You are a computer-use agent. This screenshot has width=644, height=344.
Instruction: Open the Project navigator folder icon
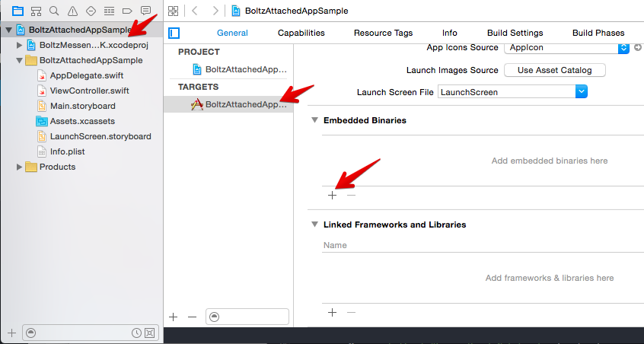(18, 11)
